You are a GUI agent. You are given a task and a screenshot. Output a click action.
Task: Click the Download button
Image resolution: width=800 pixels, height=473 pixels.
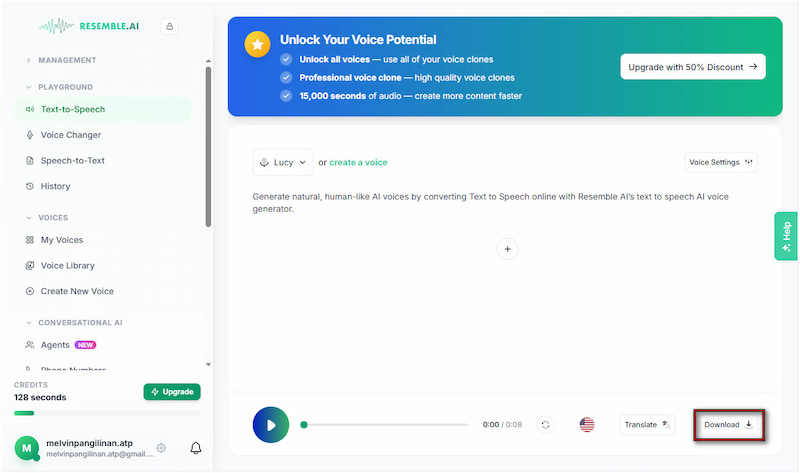(728, 425)
